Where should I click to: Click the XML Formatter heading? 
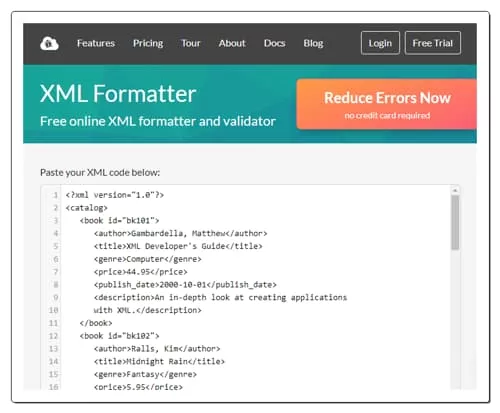click(x=118, y=94)
